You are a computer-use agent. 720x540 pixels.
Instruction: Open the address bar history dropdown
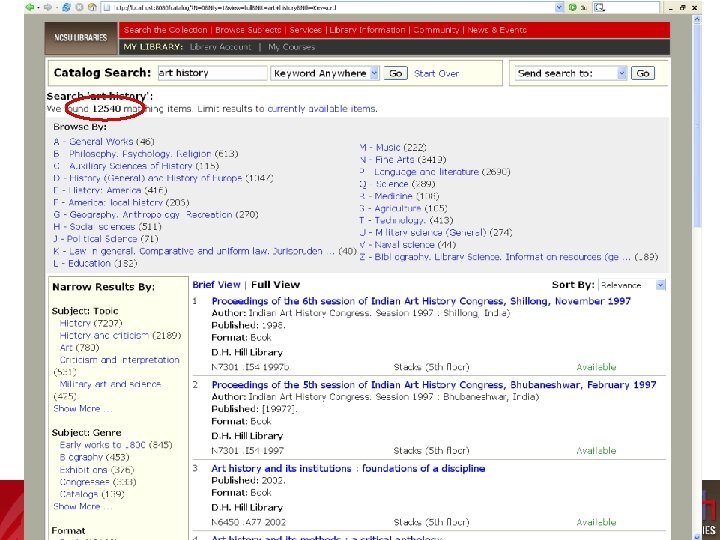point(559,7)
